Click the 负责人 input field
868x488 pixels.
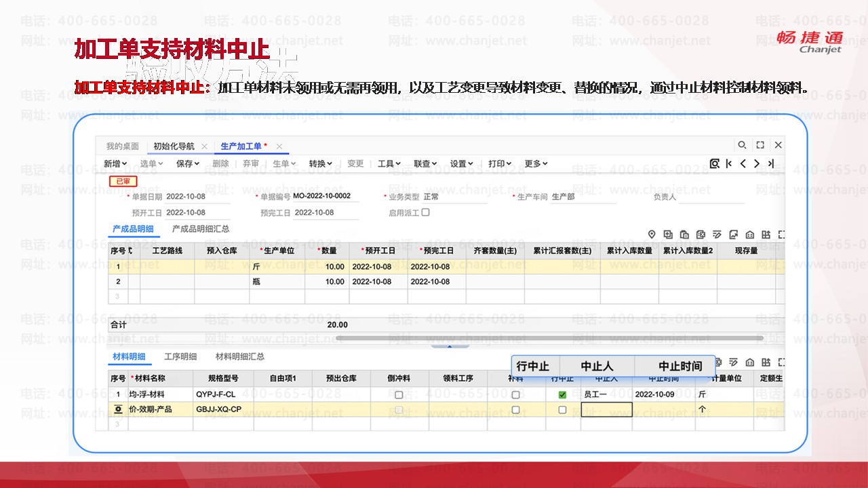click(x=711, y=197)
